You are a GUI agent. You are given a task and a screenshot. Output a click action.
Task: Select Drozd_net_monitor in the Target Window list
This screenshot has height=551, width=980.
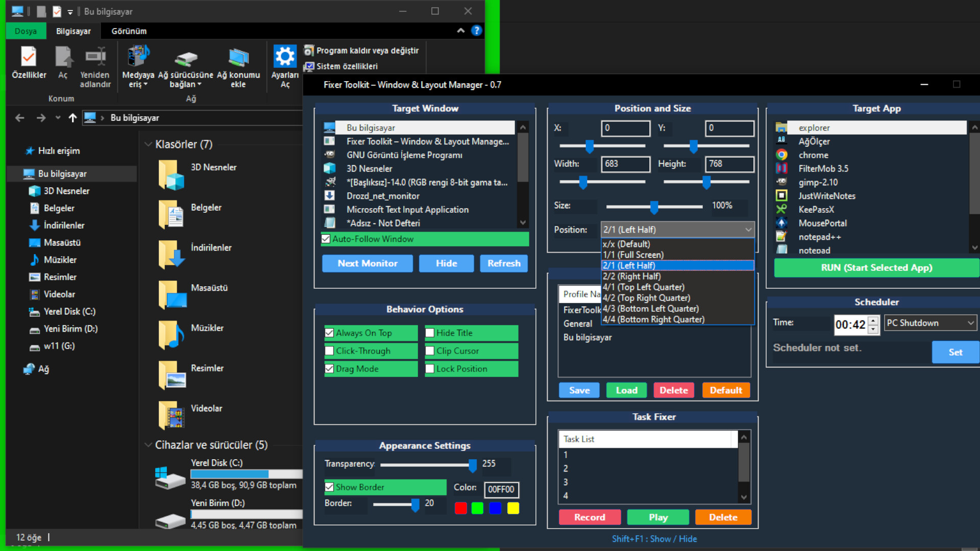382,195
